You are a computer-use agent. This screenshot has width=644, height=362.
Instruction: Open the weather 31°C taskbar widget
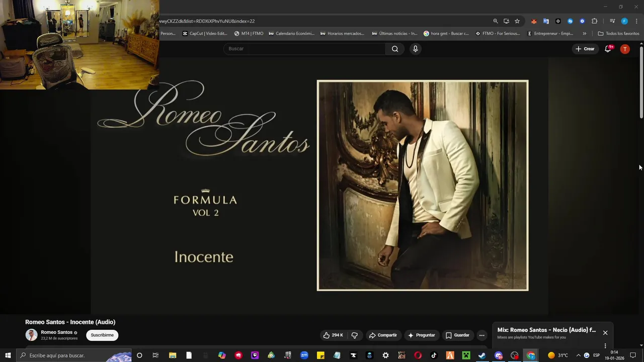pos(557,355)
